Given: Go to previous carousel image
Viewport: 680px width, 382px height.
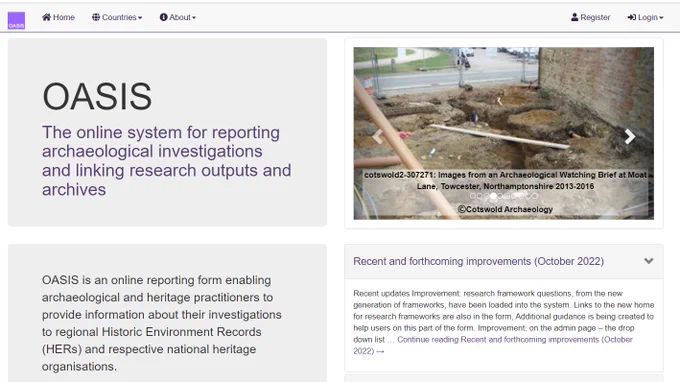Looking at the screenshot, I should [x=378, y=137].
